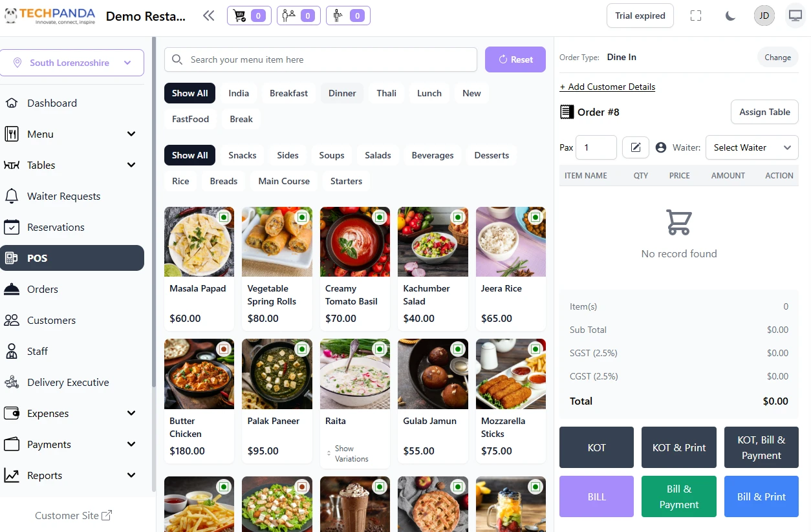The height and width of the screenshot is (532, 811).
Task: Open the monitor display icon in header
Action: pyautogui.click(x=795, y=16)
